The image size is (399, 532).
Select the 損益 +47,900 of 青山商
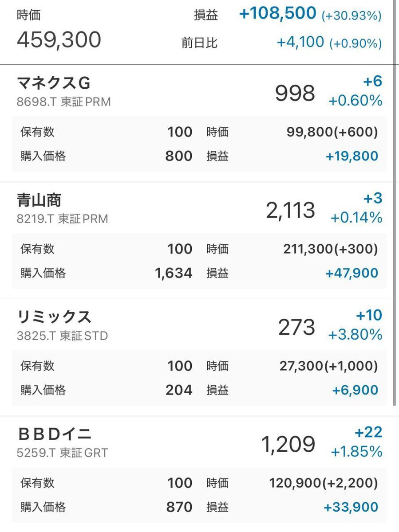[x=352, y=273]
